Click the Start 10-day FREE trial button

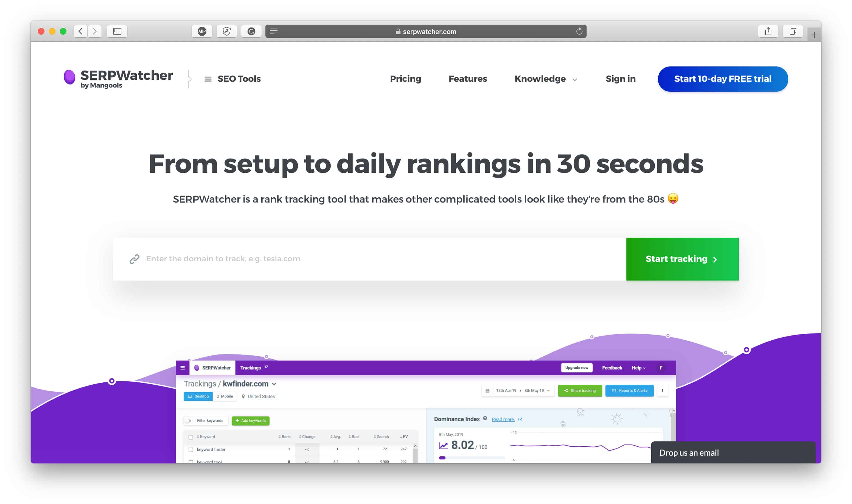(722, 79)
